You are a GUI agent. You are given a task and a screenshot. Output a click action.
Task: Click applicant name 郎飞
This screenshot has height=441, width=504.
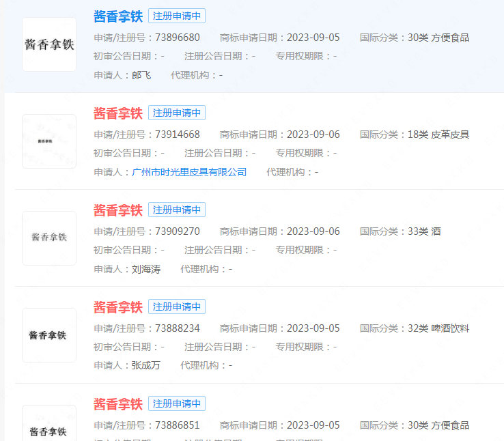[x=141, y=75]
